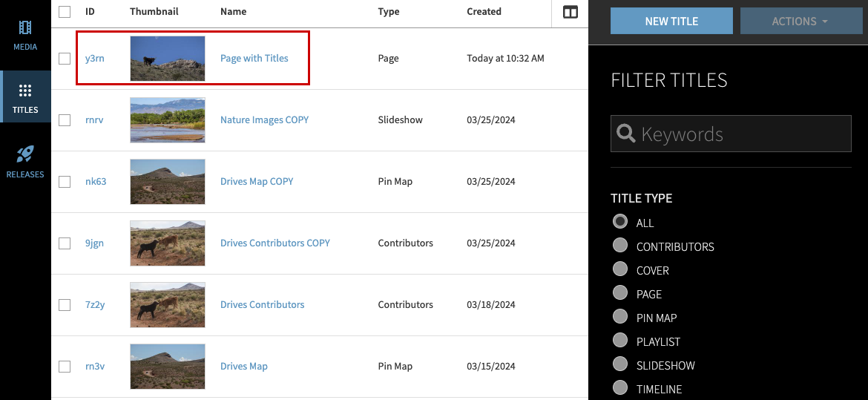Sort by the Created column header
Viewport: 868px width, 400px height.
484,12
